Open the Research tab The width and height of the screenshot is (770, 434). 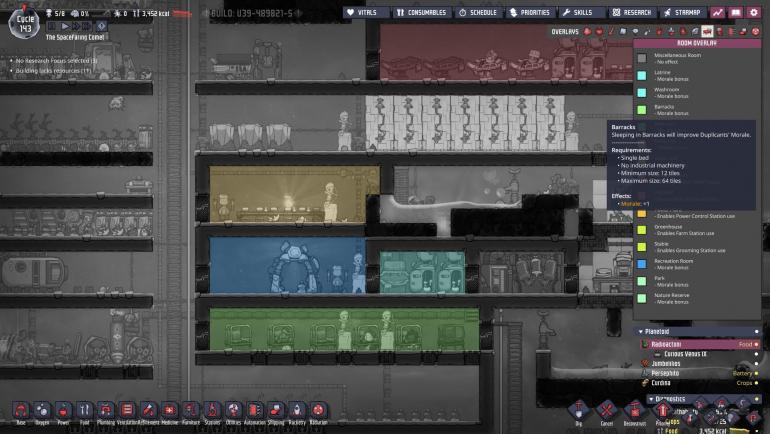[x=632, y=12]
